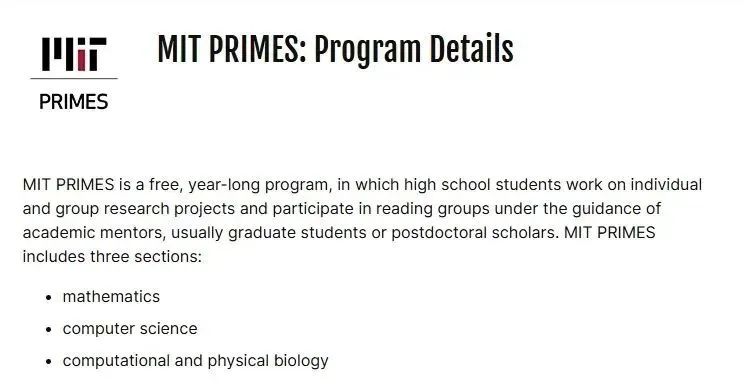Screen dimensions: 744x391
Task: Select the "MIT PRIMES: Program Details" heading
Action: [335, 49]
